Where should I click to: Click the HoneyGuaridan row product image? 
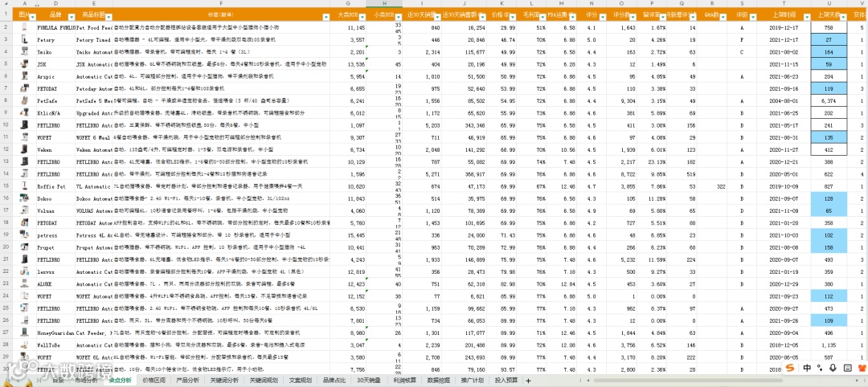pos(23,332)
